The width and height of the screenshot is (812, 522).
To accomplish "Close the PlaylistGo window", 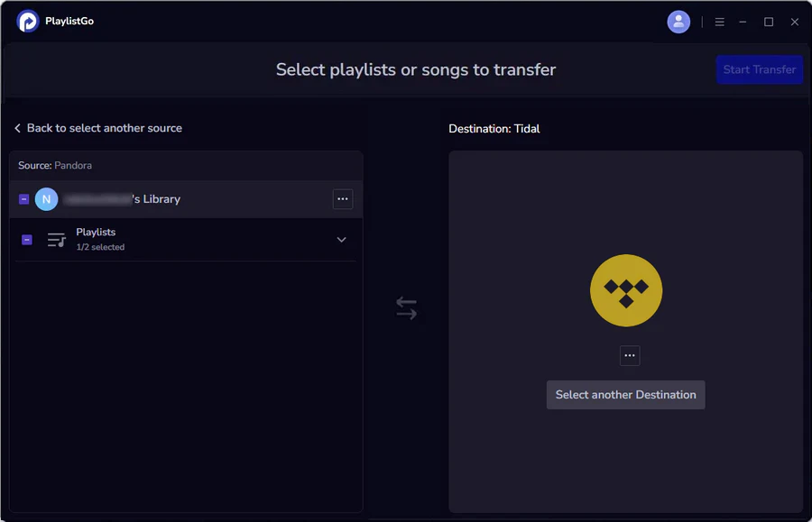I will [x=794, y=22].
